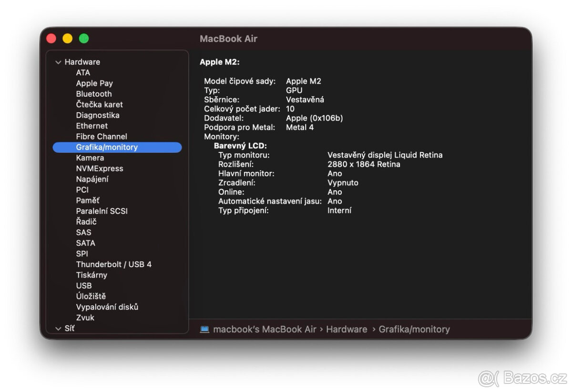Open Napájení power info

tap(92, 179)
